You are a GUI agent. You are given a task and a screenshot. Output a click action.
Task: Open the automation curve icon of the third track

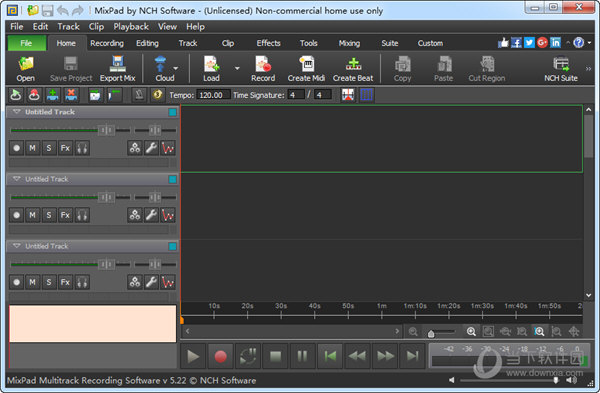pyautogui.click(x=168, y=282)
